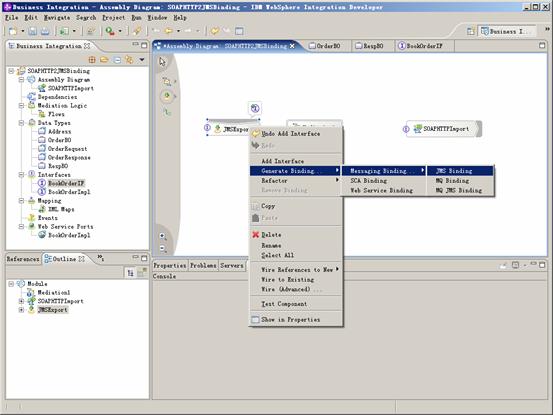Viewport: 553px width, 415px height.
Task: Select BookOrderImpl under Interfaces
Action: pyautogui.click(x=69, y=192)
